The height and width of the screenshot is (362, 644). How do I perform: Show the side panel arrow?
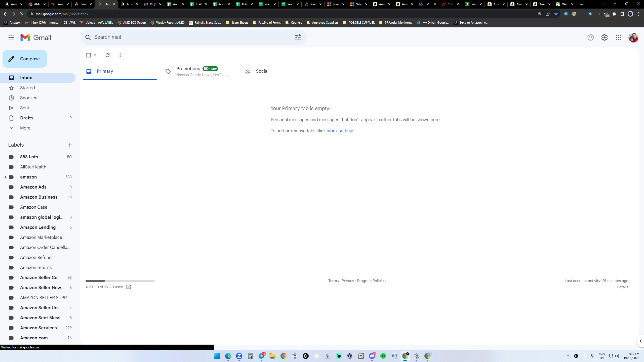pos(641,341)
